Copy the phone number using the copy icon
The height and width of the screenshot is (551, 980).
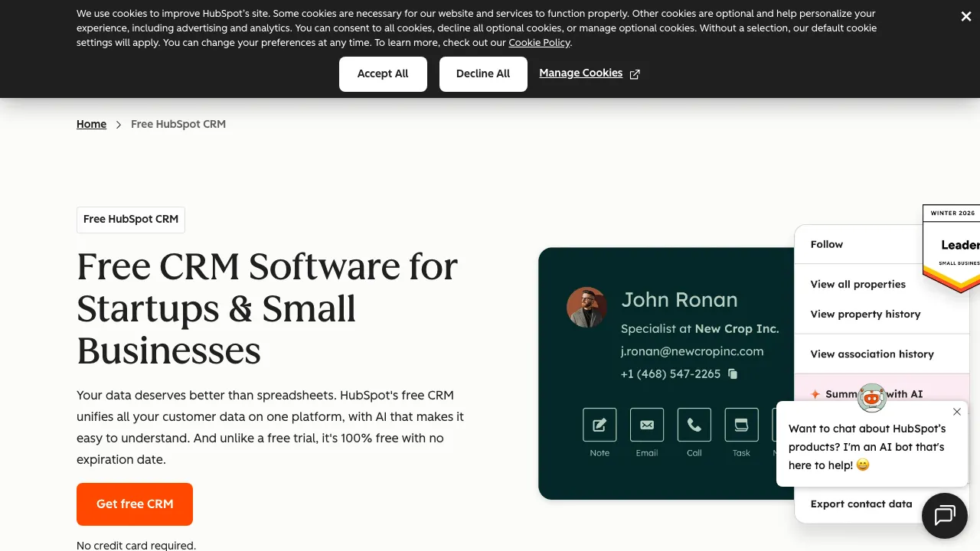[x=733, y=374]
